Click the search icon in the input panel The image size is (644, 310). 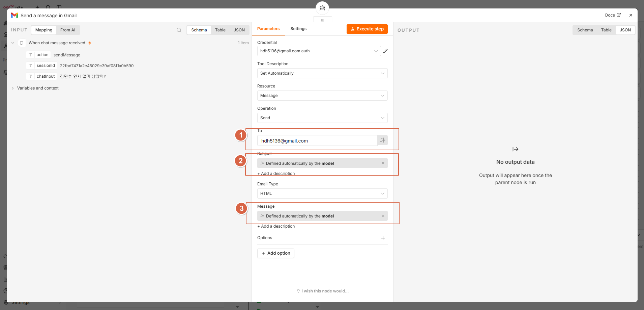179,30
